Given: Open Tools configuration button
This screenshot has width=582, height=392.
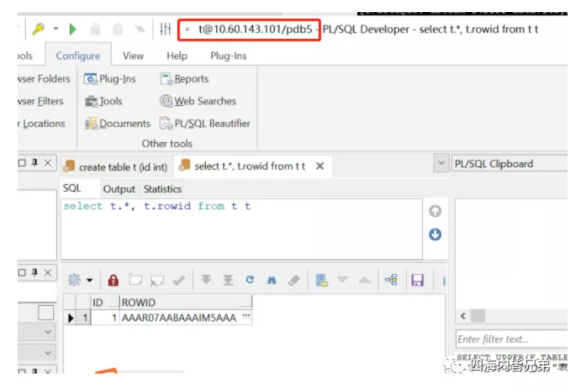Looking at the screenshot, I should point(104,101).
